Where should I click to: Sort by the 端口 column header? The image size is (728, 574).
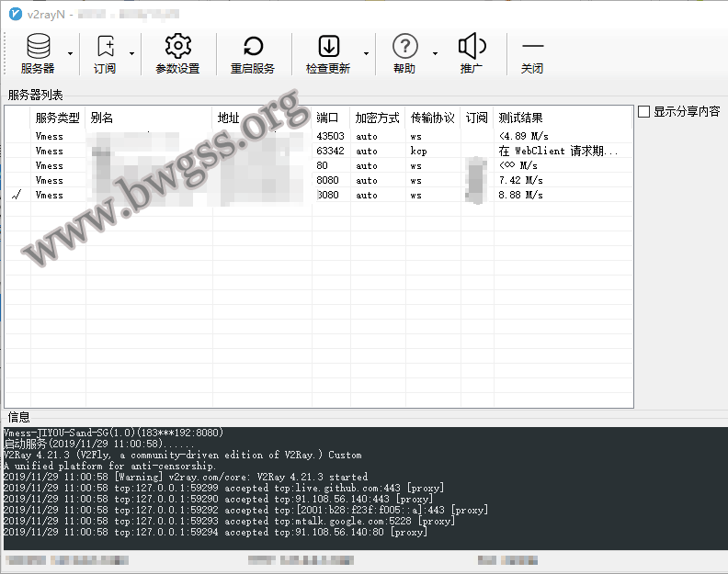pyautogui.click(x=331, y=118)
